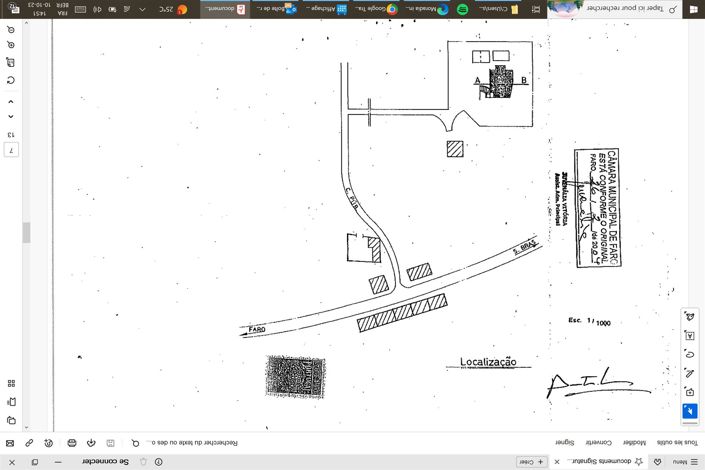
Task: Go to the next page chevron
Action: [x=11, y=101]
